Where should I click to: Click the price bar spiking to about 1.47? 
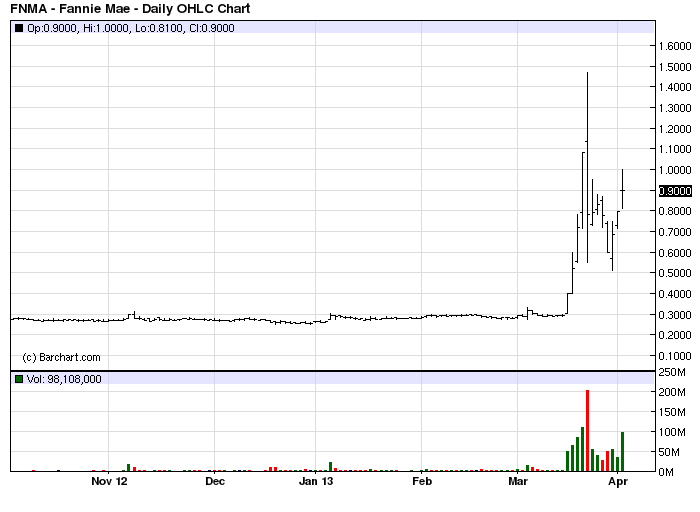[588, 167]
